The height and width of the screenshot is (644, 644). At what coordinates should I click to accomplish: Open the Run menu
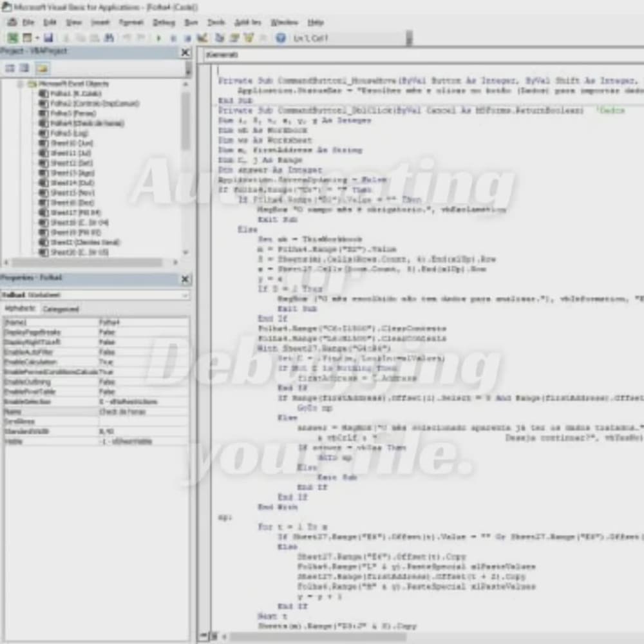coord(191,22)
